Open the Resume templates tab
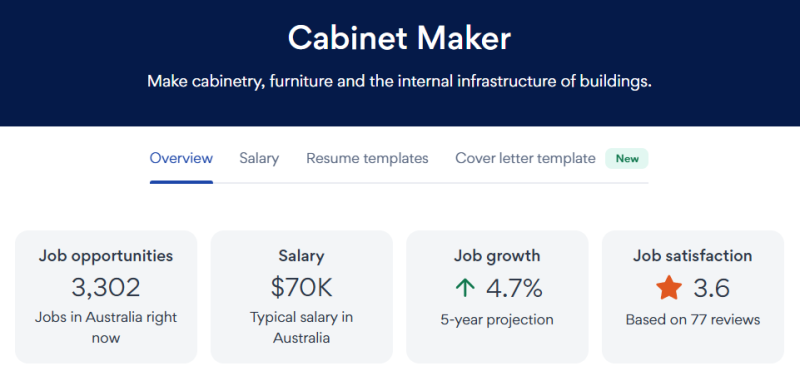Image resolution: width=800 pixels, height=381 pixels. coord(367,159)
